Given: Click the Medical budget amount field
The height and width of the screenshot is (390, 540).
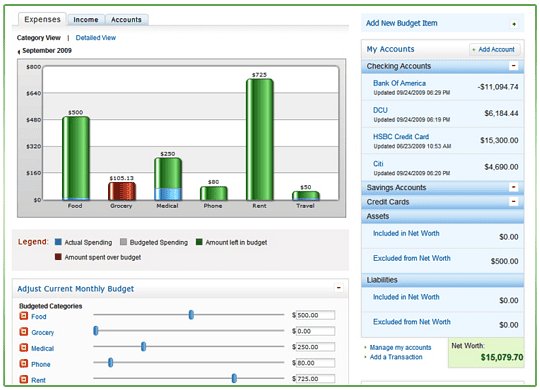Looking at the screenshot, I should point(315,347).
